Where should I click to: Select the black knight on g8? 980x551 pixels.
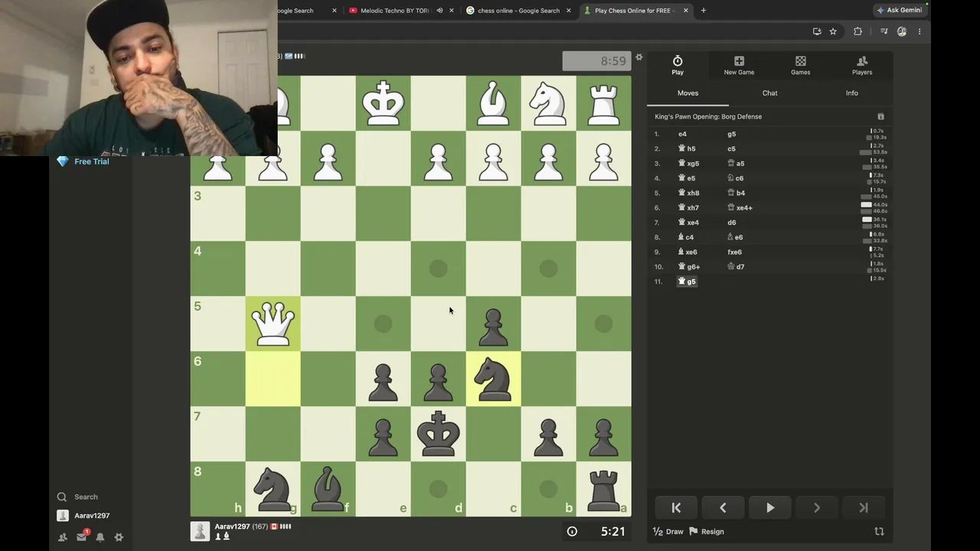(273, 489)
